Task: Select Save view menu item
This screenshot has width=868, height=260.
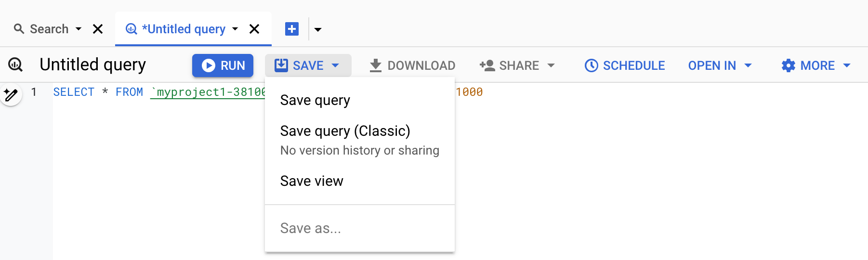Action: click(x=312, y=181)
